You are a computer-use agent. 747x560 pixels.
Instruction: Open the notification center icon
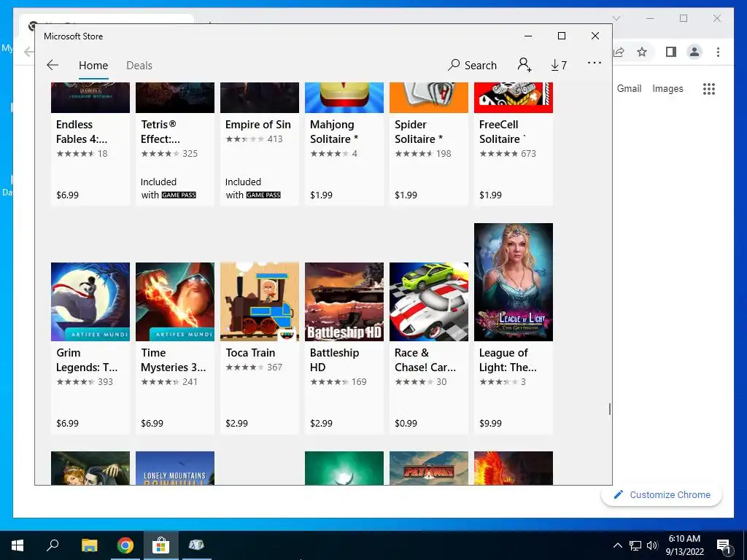coord(723,545)
